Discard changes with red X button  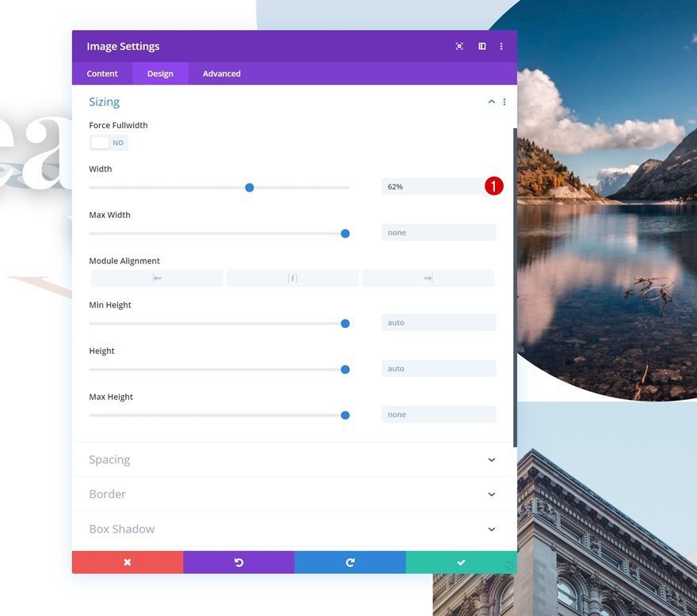(128, 562)
